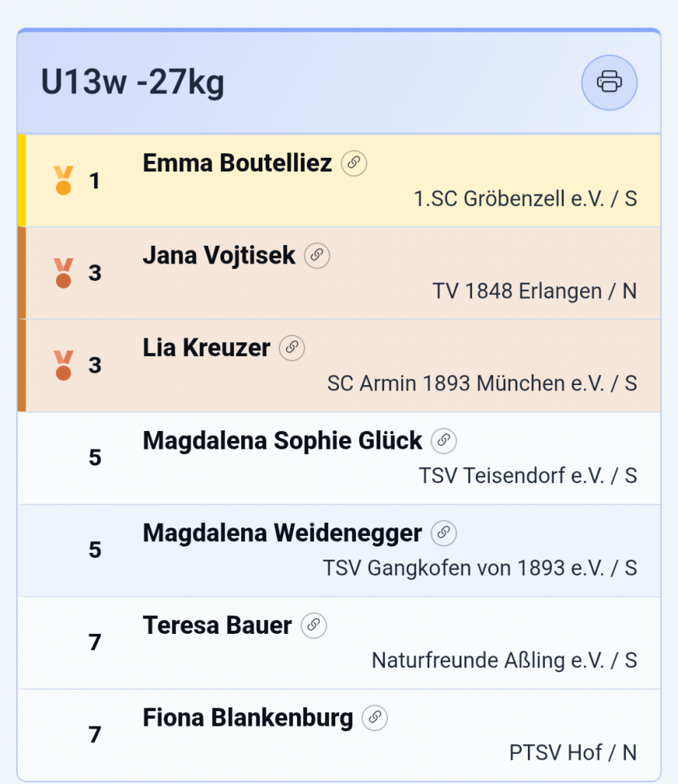The image size is (678, 784).
Task: Click link icon next to Magdalena Sophie Glück
Action: point(444,441)
